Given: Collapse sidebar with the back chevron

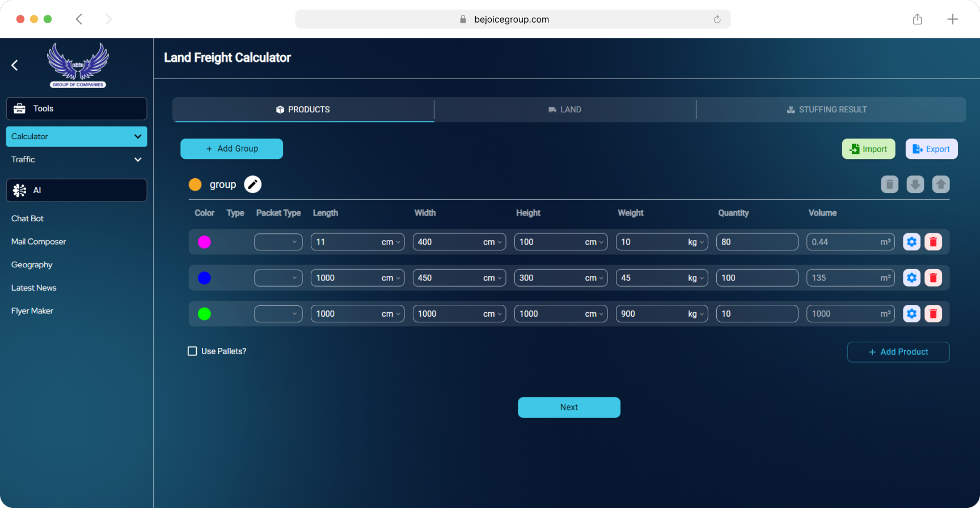Looking at the screenshot, I should [x=15, y=66].
